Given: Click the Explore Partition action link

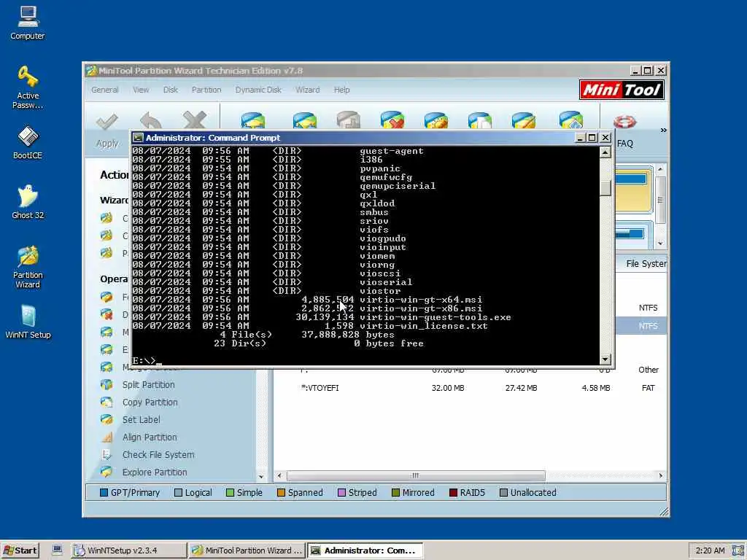Looking at the screenshot, I should 155,472.
